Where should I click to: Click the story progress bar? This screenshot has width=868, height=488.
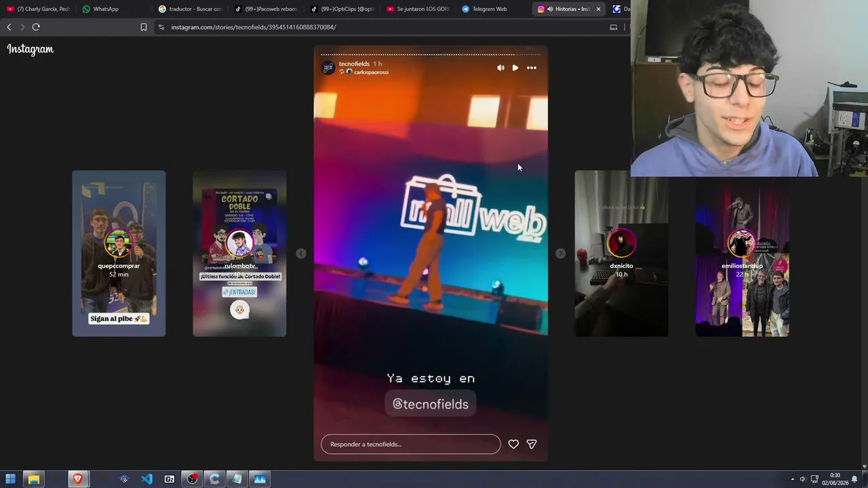[x=431, y=54]
